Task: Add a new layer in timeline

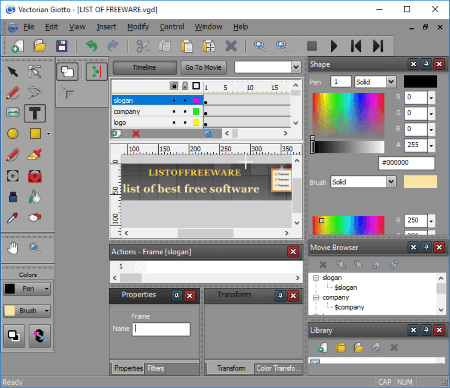Action: point(116,134)
